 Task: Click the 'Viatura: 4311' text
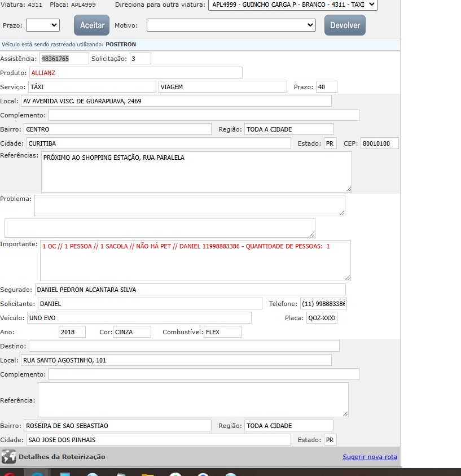[x=21, y=5]
